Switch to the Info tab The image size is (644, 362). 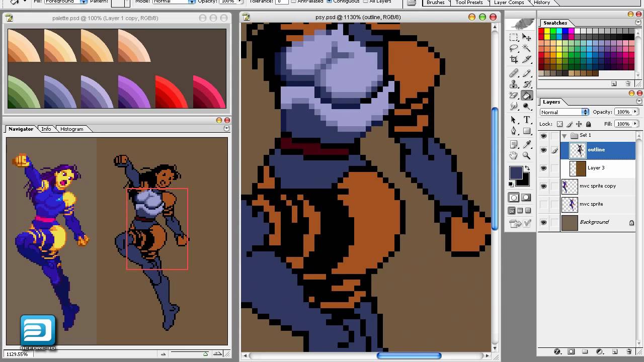pyautogui.click(x=46, y=129)
